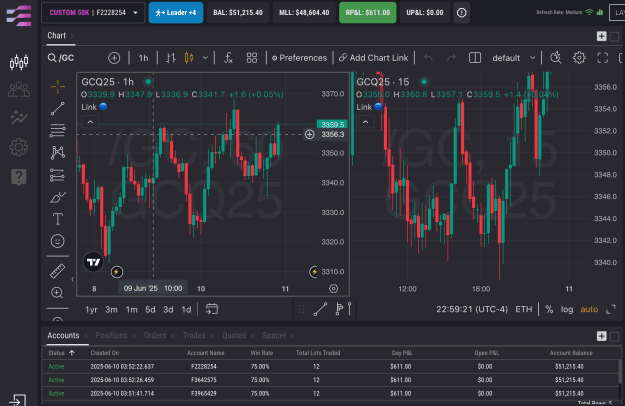Set chart range to 1d
Screen dimensions: 625x406
coord(186,310)
